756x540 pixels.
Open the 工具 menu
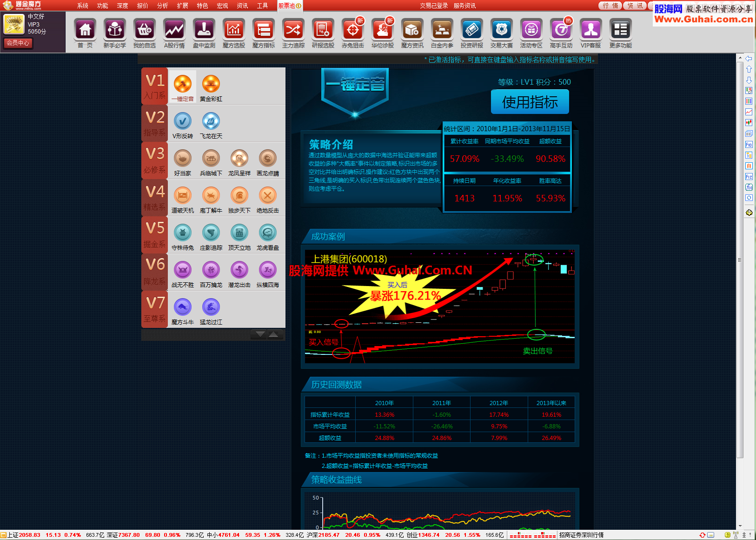pos(263,6)
